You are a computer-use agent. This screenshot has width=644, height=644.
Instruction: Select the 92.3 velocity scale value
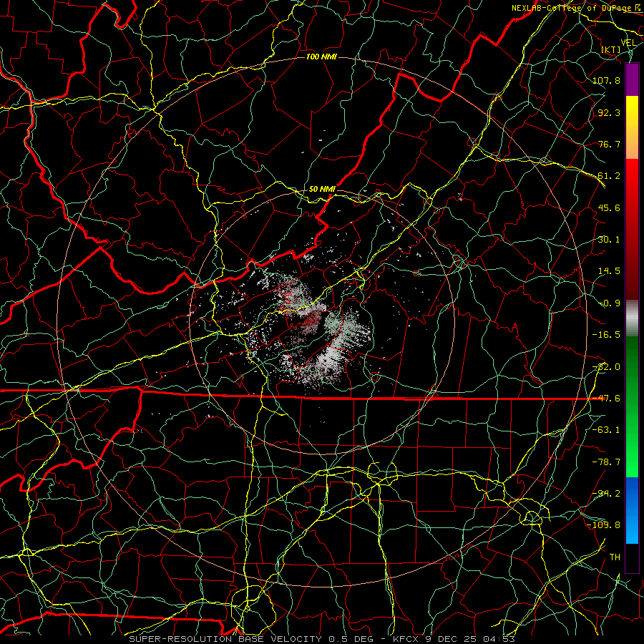609,112
